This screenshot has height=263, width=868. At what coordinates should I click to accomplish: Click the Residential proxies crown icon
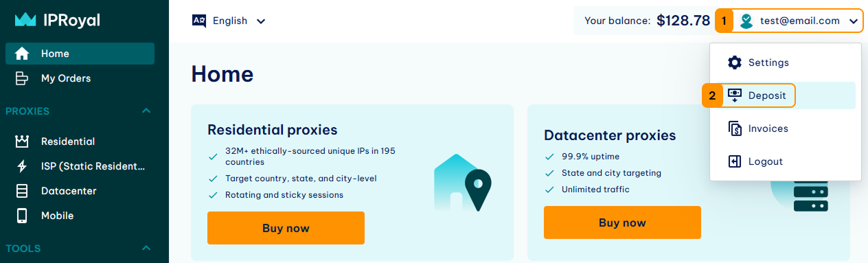(22, 141)
